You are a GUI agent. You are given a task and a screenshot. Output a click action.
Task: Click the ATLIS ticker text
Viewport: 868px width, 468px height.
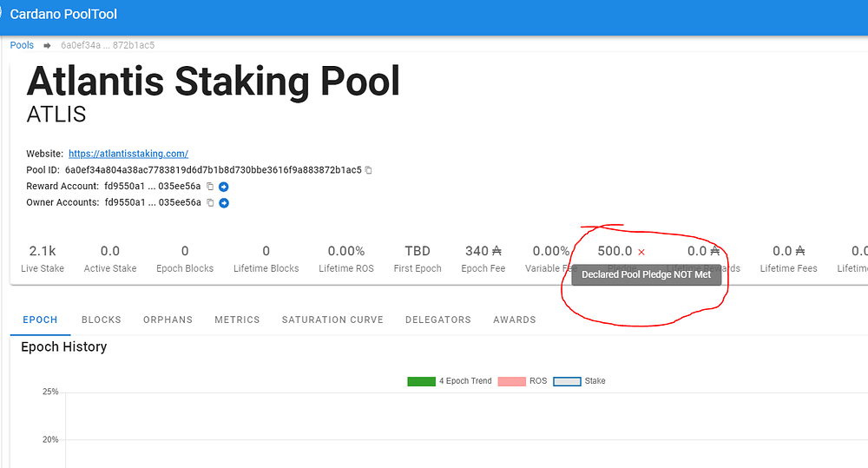pos(56,115)
